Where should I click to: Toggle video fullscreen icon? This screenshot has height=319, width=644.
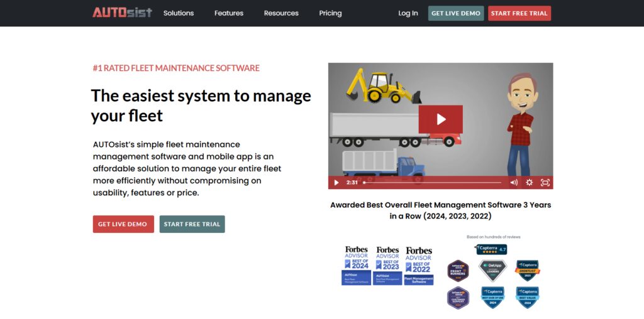point(545,183)
